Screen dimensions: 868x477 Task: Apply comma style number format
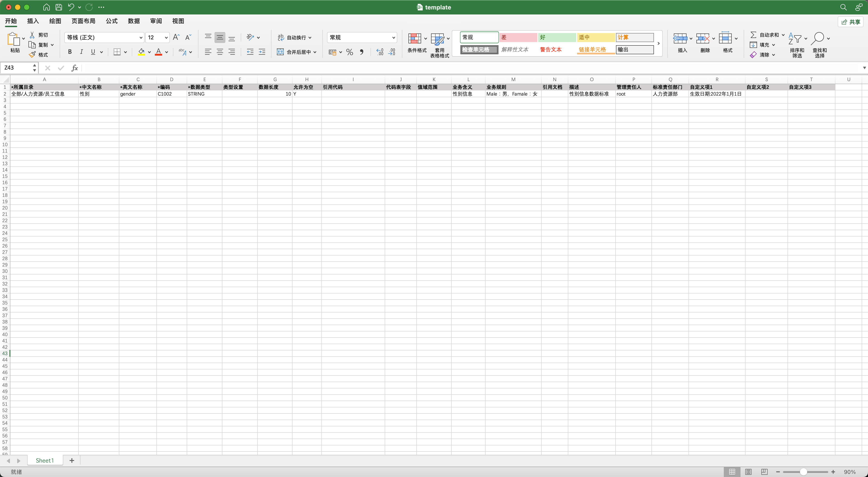tap(362, 52)
